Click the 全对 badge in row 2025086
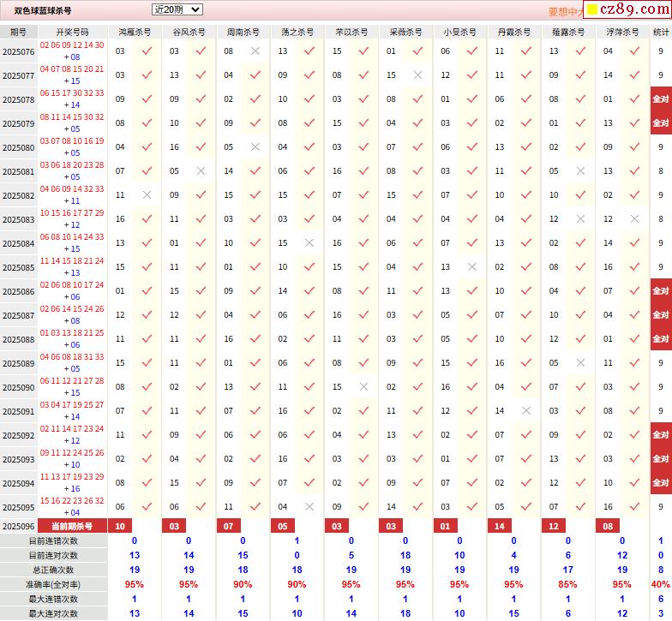Viewport: 672px width, 621px height. tap(661, 291)
